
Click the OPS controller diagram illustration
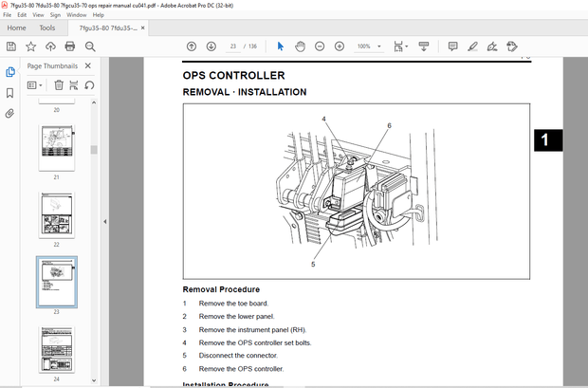click(357, 192)
